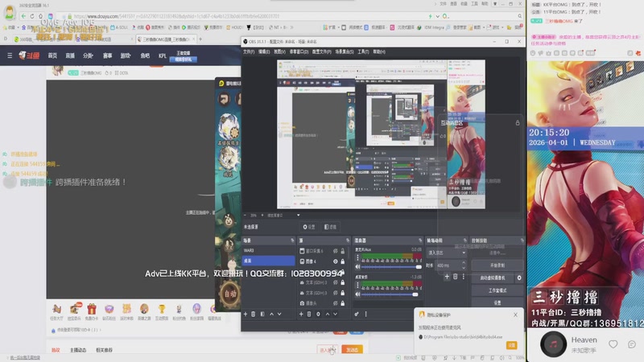Viewport: 644px width, 362px height.
Task: Move source down arrow in sources toolbar
Action: (x=336, y=314)
